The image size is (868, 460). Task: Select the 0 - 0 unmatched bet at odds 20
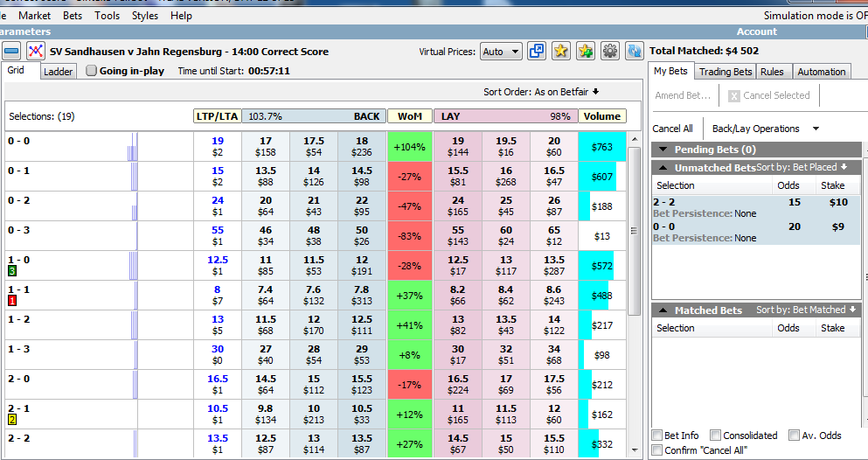tap(755, 232)
